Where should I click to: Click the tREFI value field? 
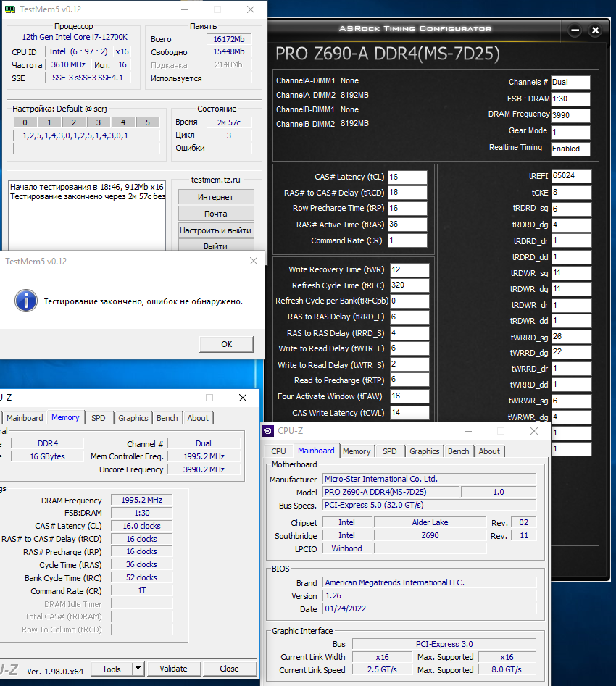click(571, 176)
